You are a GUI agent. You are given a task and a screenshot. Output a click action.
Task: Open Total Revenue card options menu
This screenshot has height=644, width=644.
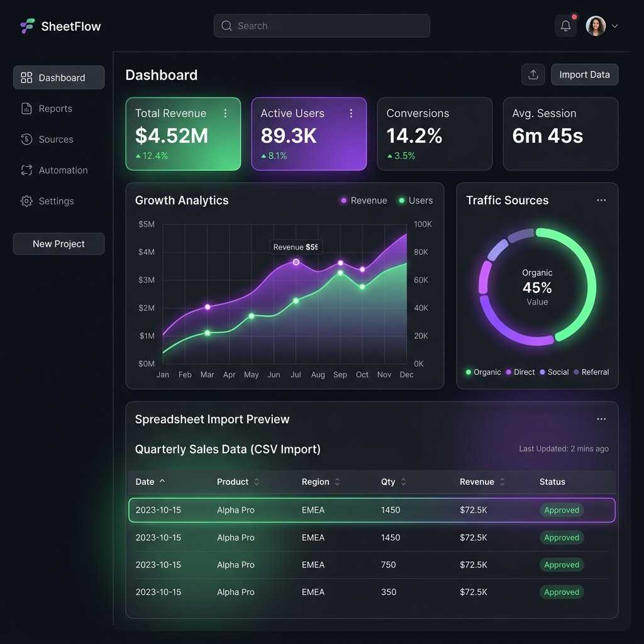pyautogui.click(x=225, y=113)
